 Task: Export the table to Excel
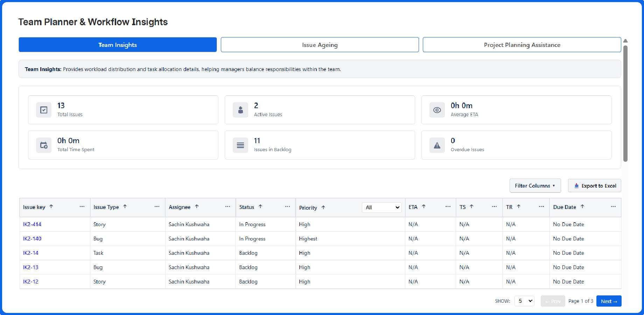(x=595, y=186)
